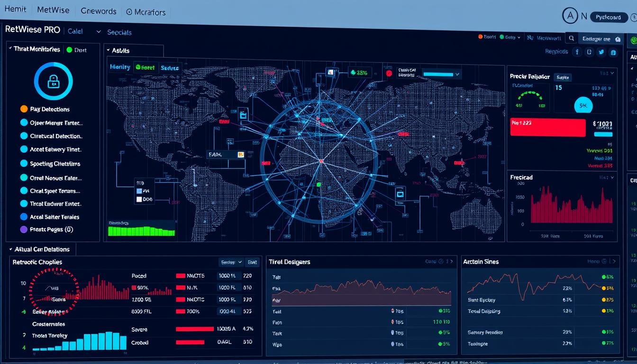Click the small square icon left of 23% badge

click(330, 72)
